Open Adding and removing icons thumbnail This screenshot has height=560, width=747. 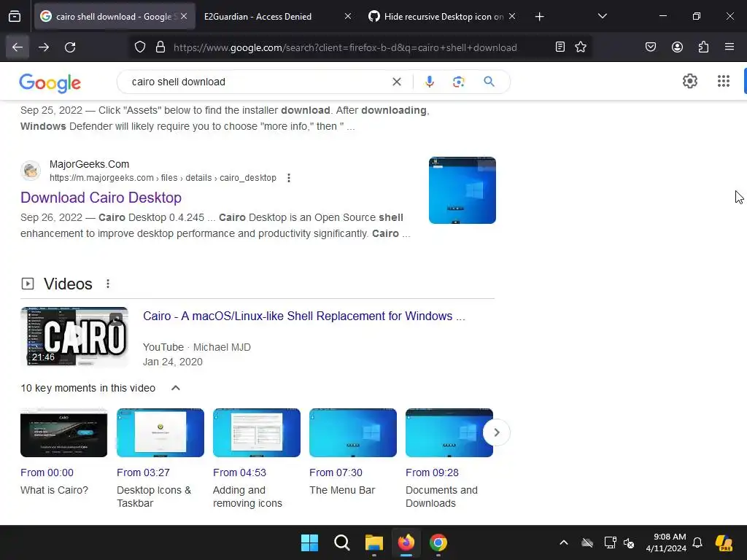point(256,432)
